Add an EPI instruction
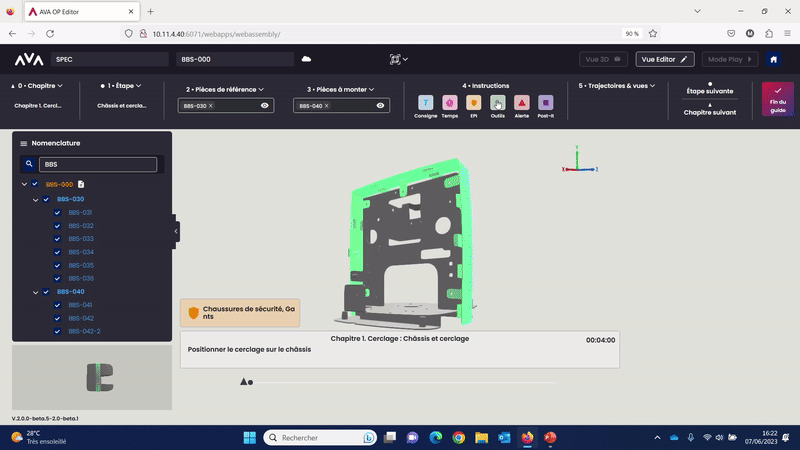Image resolution: width=800 pixels, height=450 pixels. coord(473,103)
